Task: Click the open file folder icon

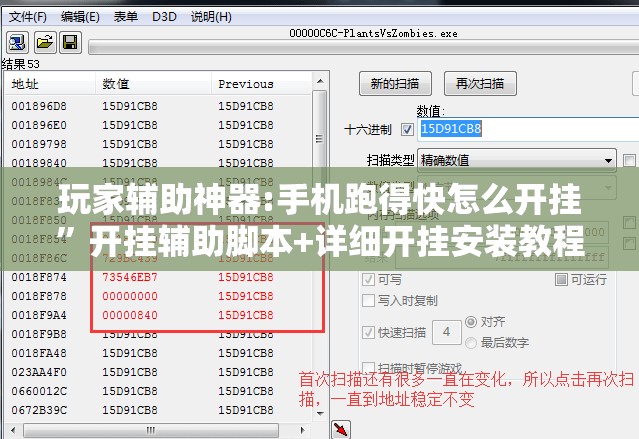Action: point(44,43)
